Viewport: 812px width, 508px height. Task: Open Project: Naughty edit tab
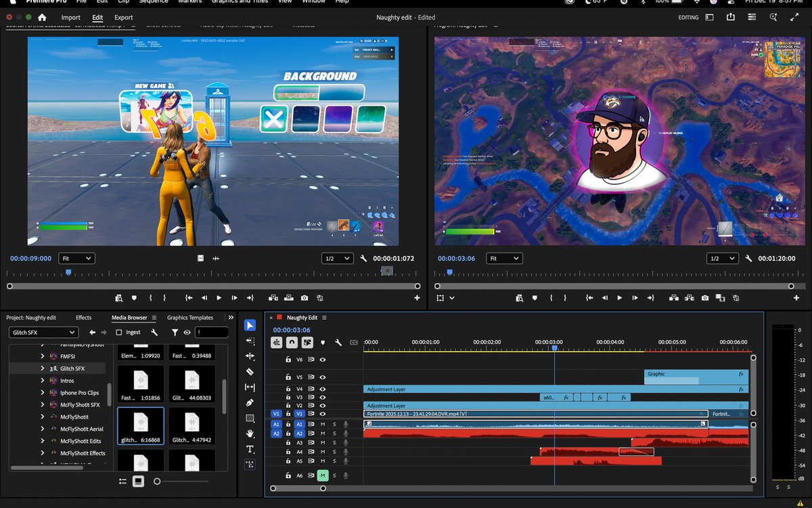point(31,317)
